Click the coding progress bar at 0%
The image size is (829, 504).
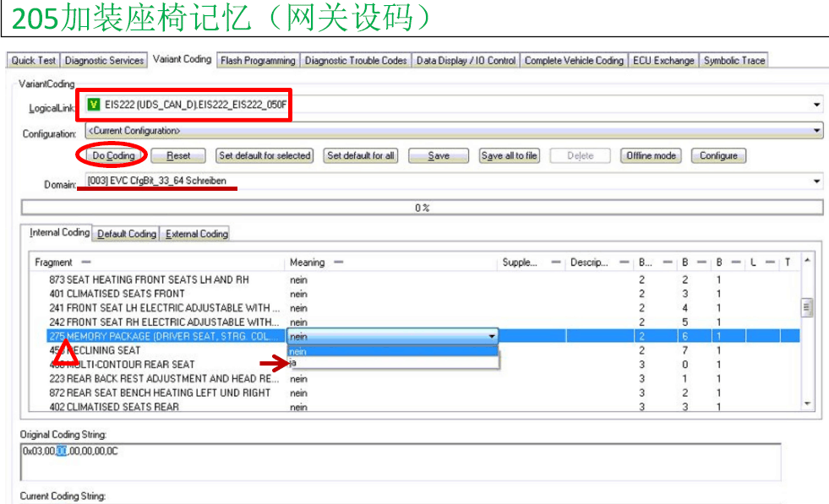(x=422, y=208)
